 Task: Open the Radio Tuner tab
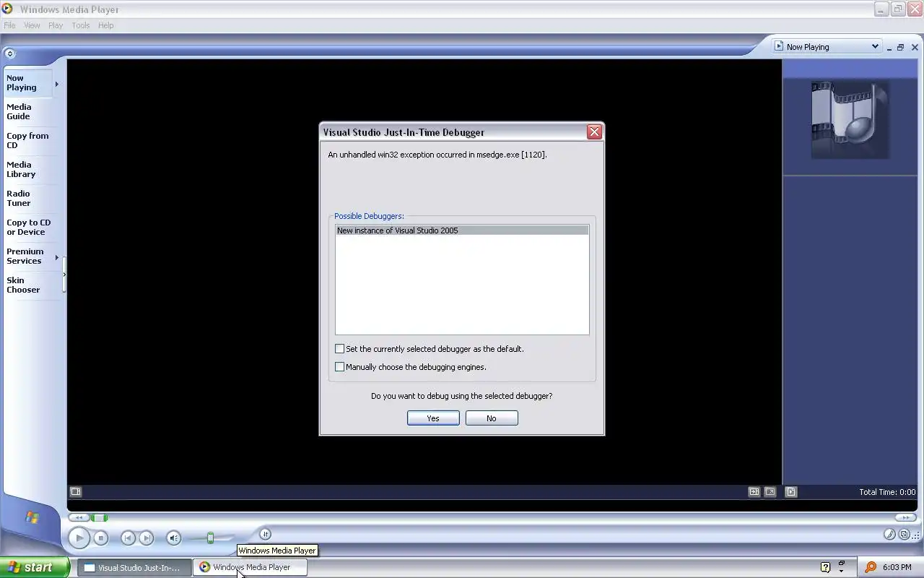[x=27, y=199]
